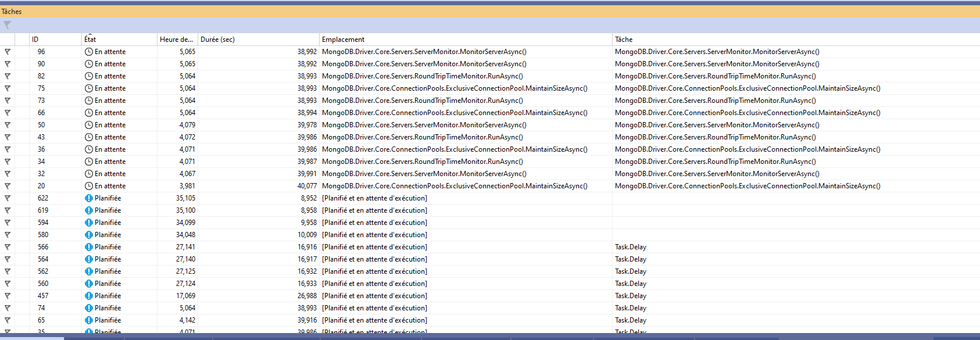Select the 3,981 start time of task 20
The image size is (980, 340).
pyautogui.click(x=187, y=186)
